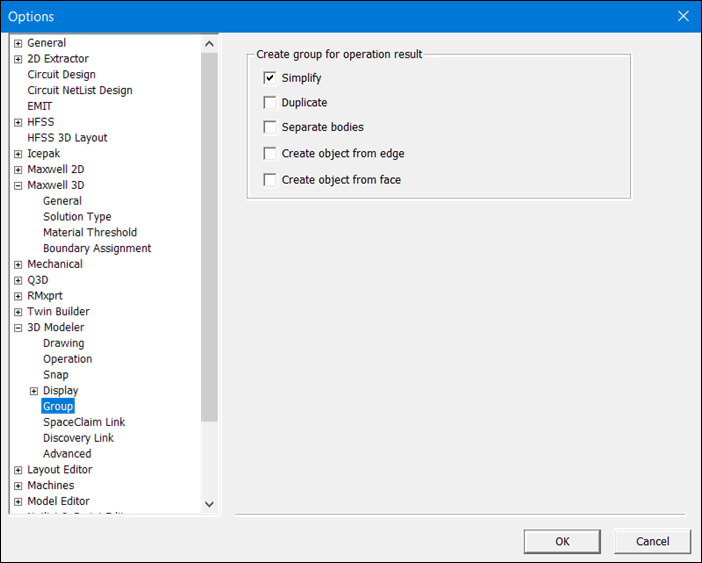Select HFSS 3D Layout item
This screenshot has height=563, width=702.
67,137
